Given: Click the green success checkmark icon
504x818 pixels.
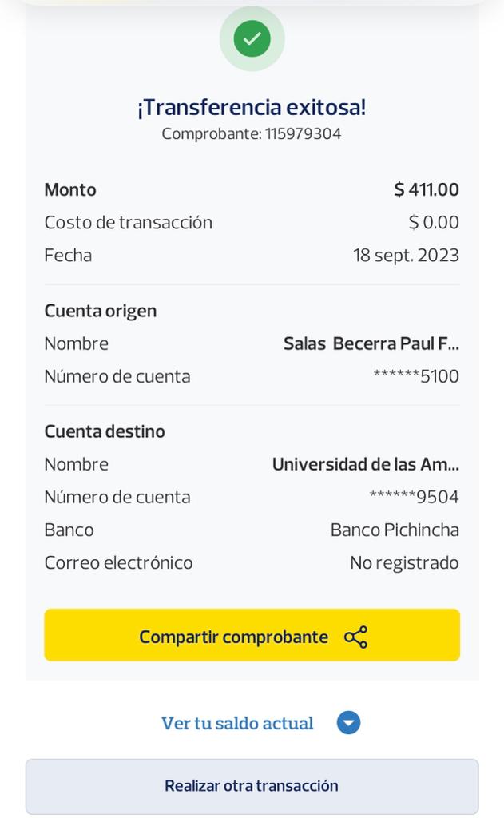Looking at the screenshot, I should click(252, 38).
